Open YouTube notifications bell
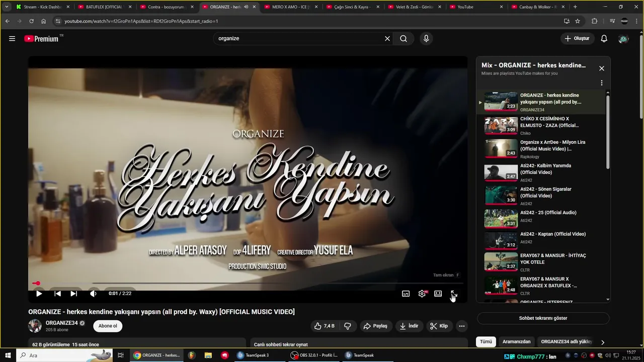The image size is (644, 362). click(604, 39)
